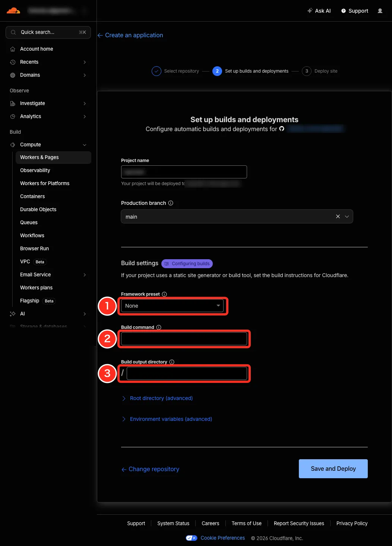The height and width of the screenshot is (546, 392).
Task: Click into the Build command field
Action: [x=184, y=339]
